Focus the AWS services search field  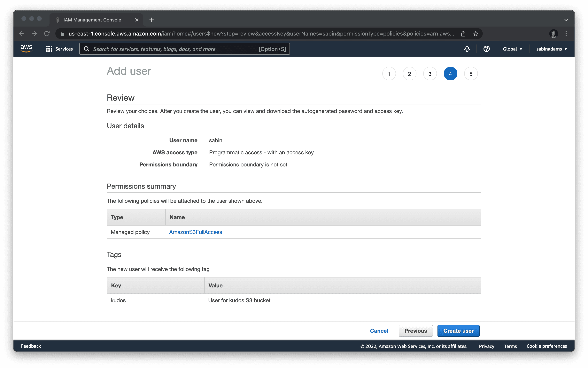pos(175,49)
